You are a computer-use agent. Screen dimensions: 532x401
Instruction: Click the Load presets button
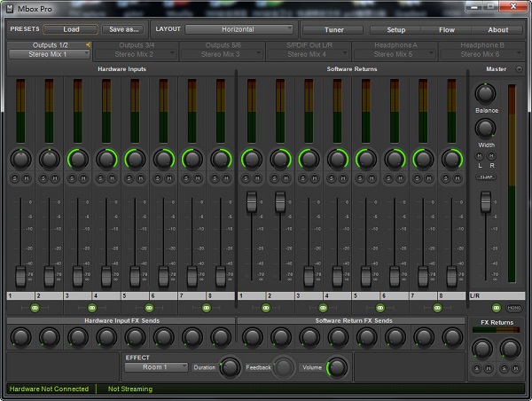(71, 29)
